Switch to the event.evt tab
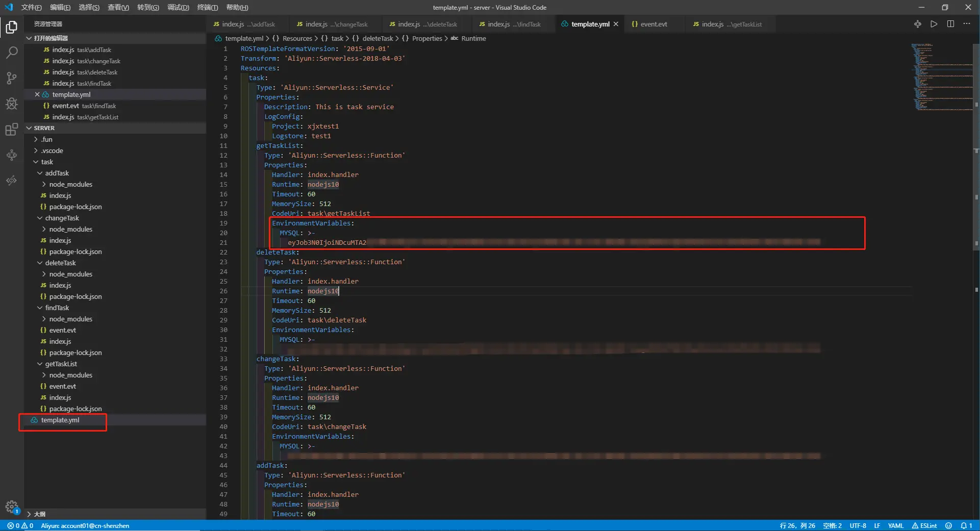The height and width of the screenshot is (531, 980). tap(653, 24)
